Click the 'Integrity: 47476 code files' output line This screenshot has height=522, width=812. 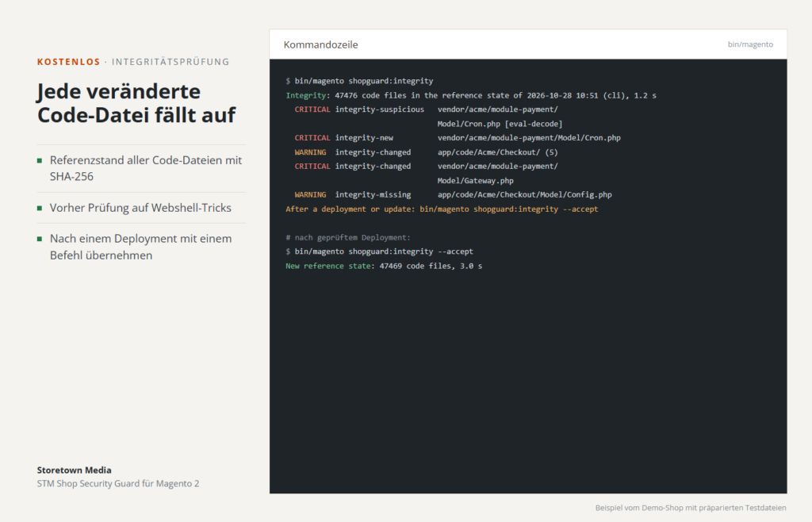[471, 95]
